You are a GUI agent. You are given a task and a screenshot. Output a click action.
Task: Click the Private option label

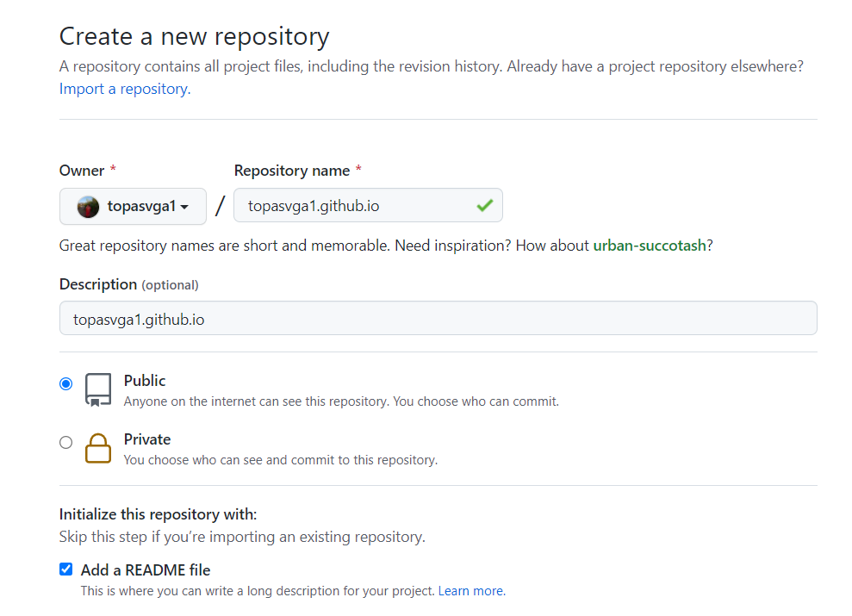[x=147, y=439]
